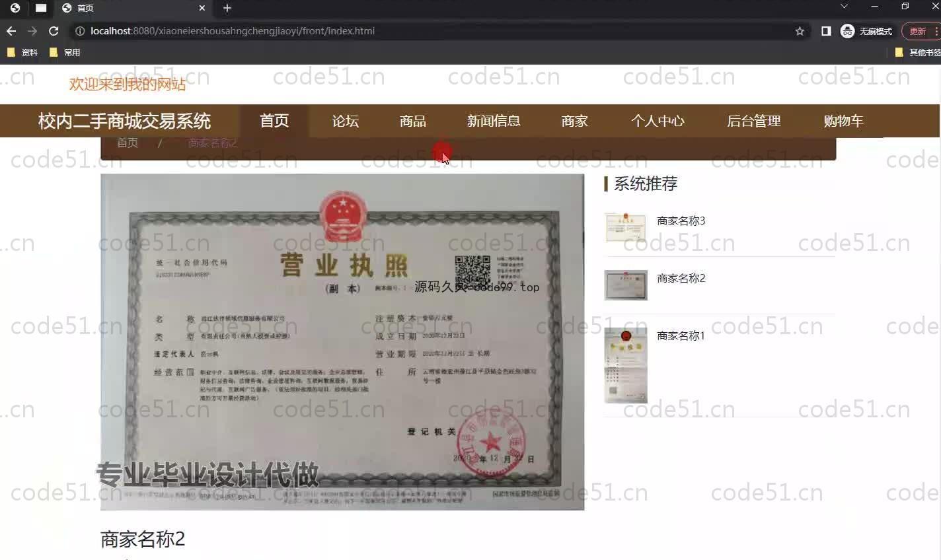This screenshot has height=560, width=941.
Task: Open the 论坛 navigation menu item
Action: pos(345,121)
